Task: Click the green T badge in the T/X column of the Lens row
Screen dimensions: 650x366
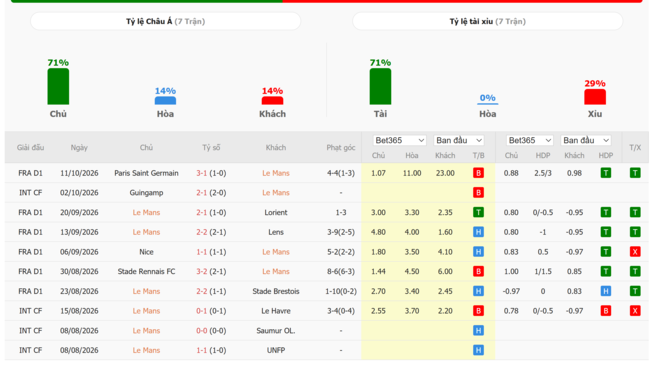Action: (x=635, y=232)
